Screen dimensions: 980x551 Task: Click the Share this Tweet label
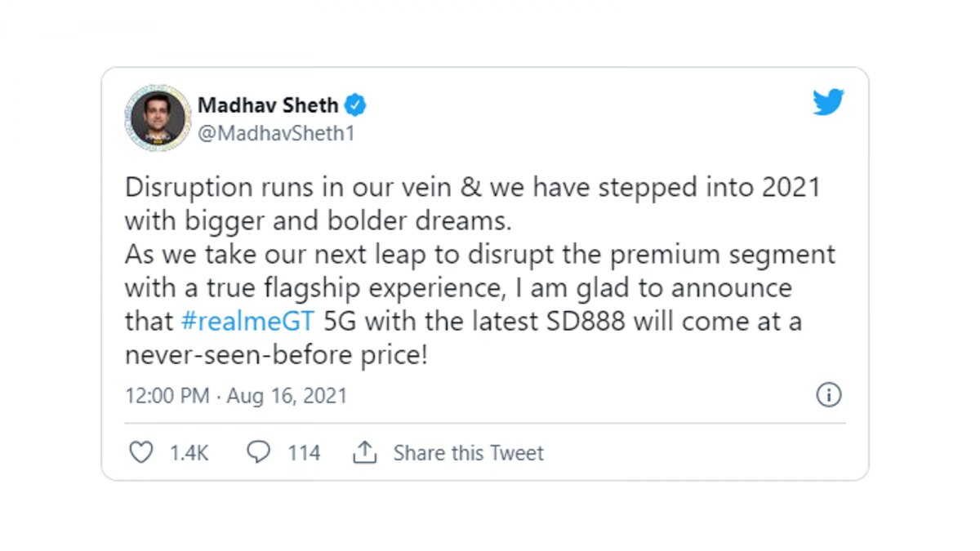(x=468, y=453)
